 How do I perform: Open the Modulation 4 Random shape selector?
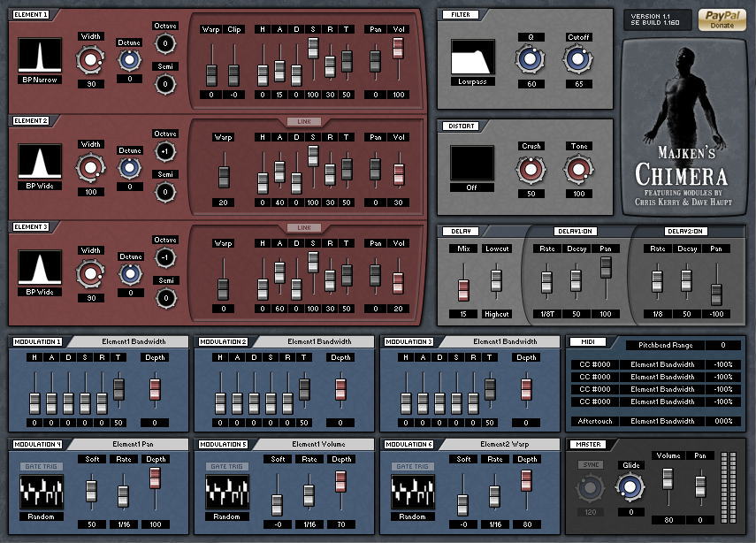click(41, 516)
